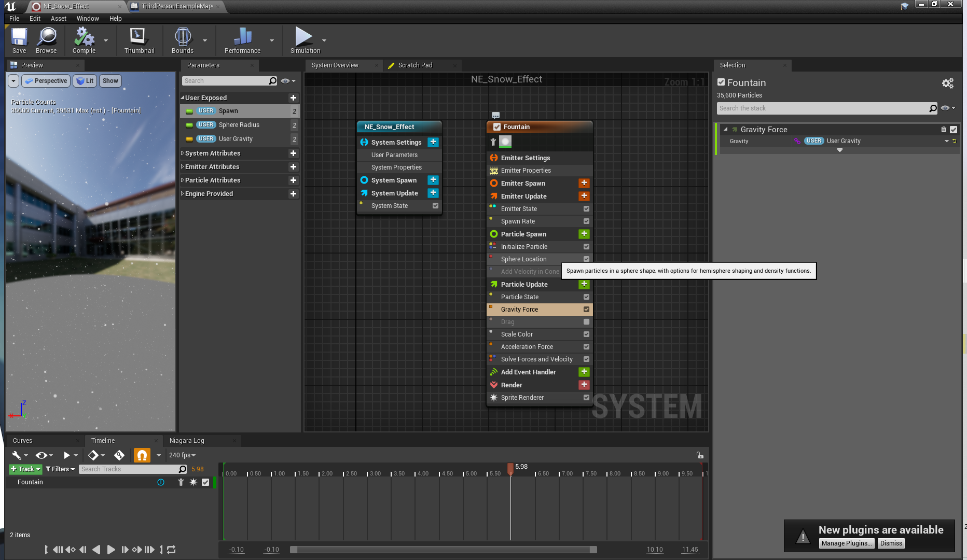Open timeline wrench actions menu
The width and height of the screenshot is (967, 560).
point(19,455)
